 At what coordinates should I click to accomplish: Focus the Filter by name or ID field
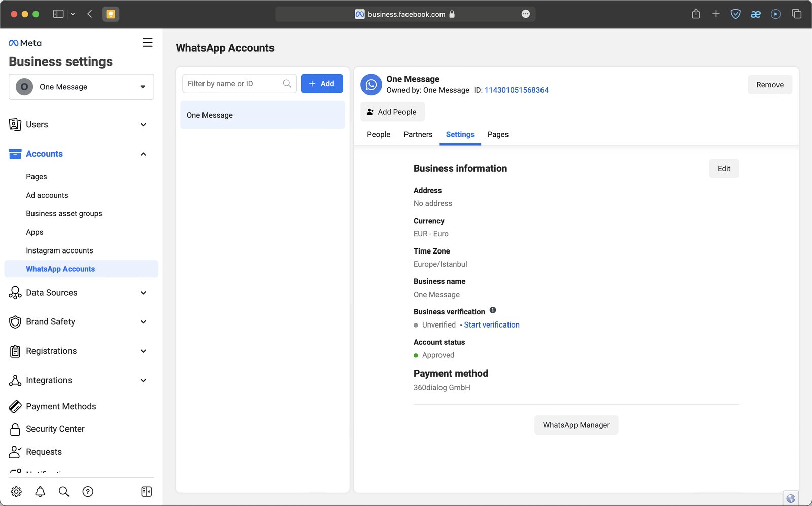(239, 84)
